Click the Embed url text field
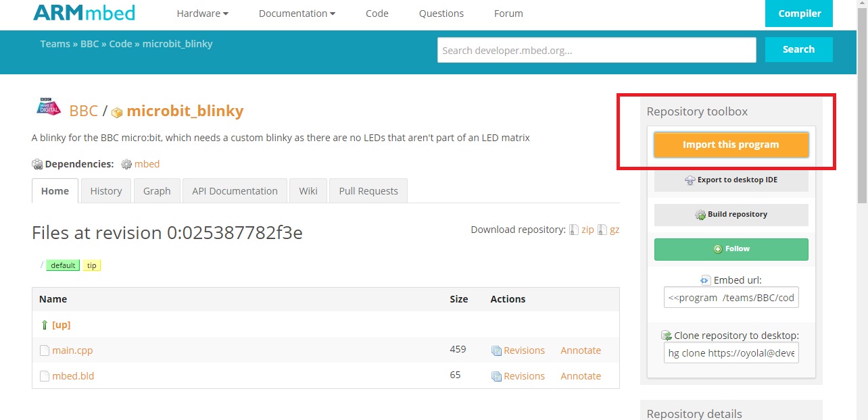This screenshot has width=868, height=420. tap(731, 298)
